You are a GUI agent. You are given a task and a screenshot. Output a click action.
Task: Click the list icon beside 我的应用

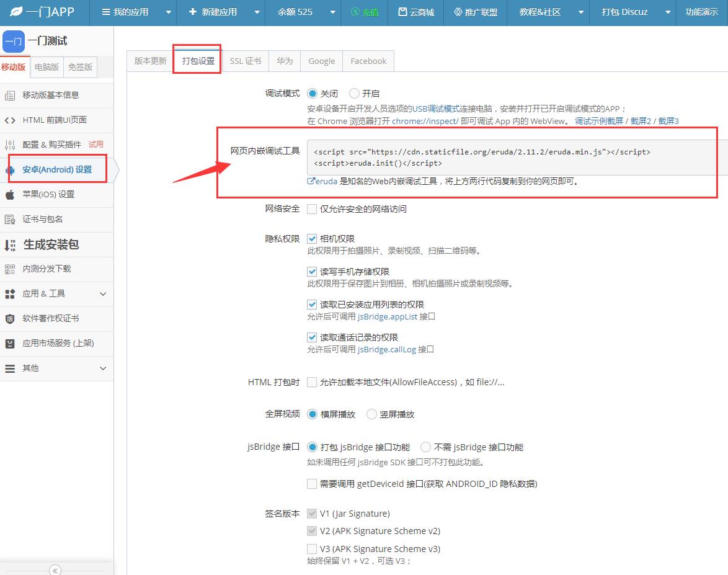click(106, 12)
